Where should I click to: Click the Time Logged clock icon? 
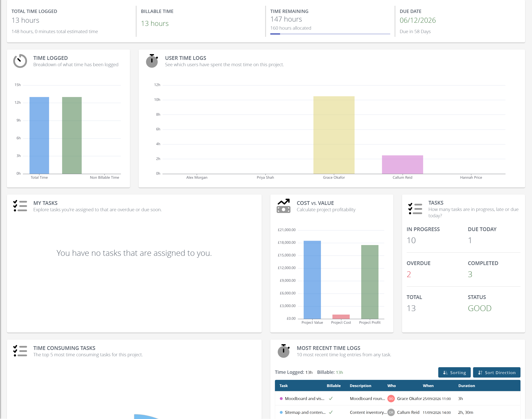coord(20,61)
